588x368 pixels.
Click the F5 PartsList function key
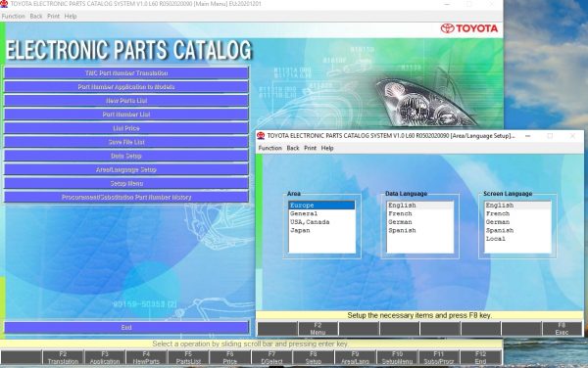pos(188,357)
